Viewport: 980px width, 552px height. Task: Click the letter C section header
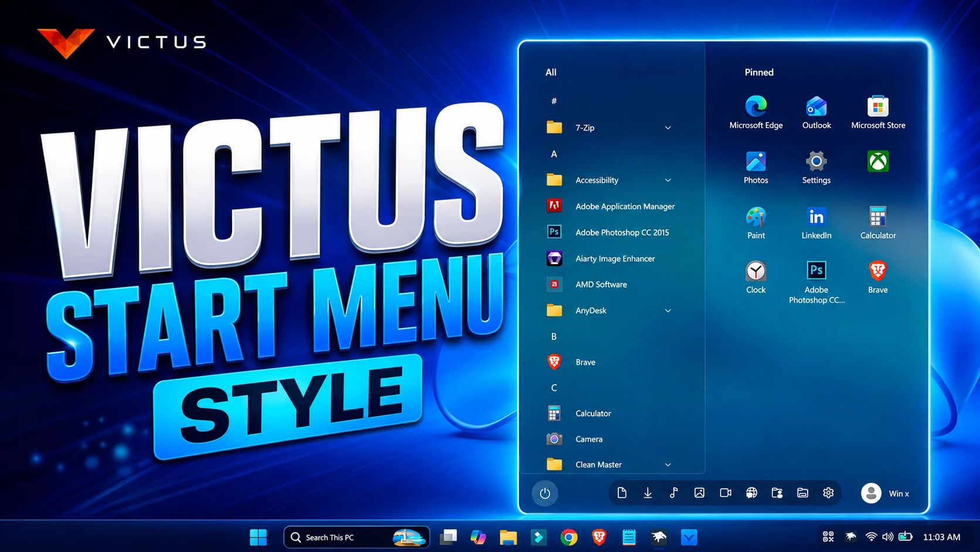(x=554, y=388)
